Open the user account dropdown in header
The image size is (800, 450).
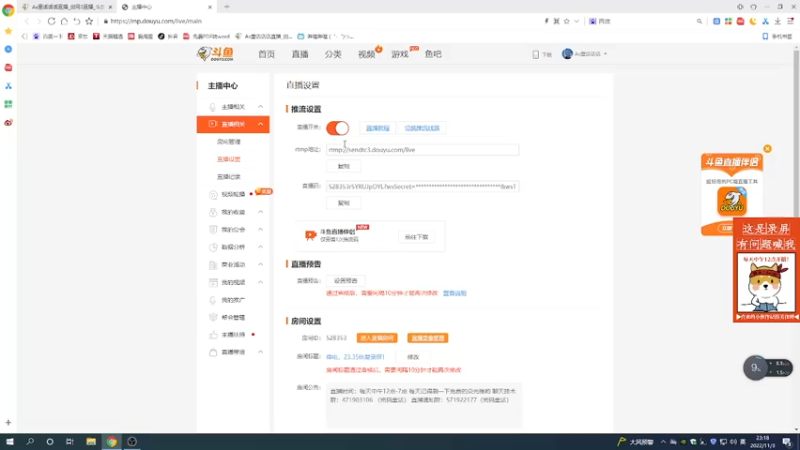pos(585,54)
